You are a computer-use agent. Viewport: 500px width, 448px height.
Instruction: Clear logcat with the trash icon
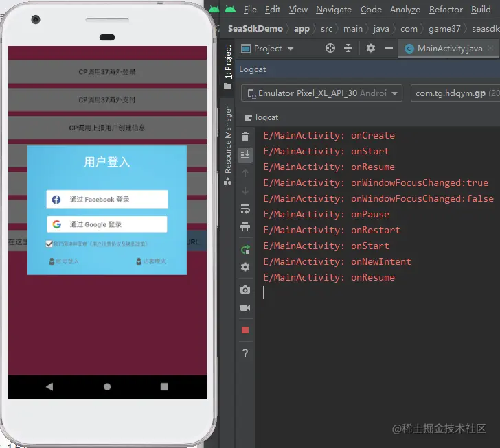245,137
